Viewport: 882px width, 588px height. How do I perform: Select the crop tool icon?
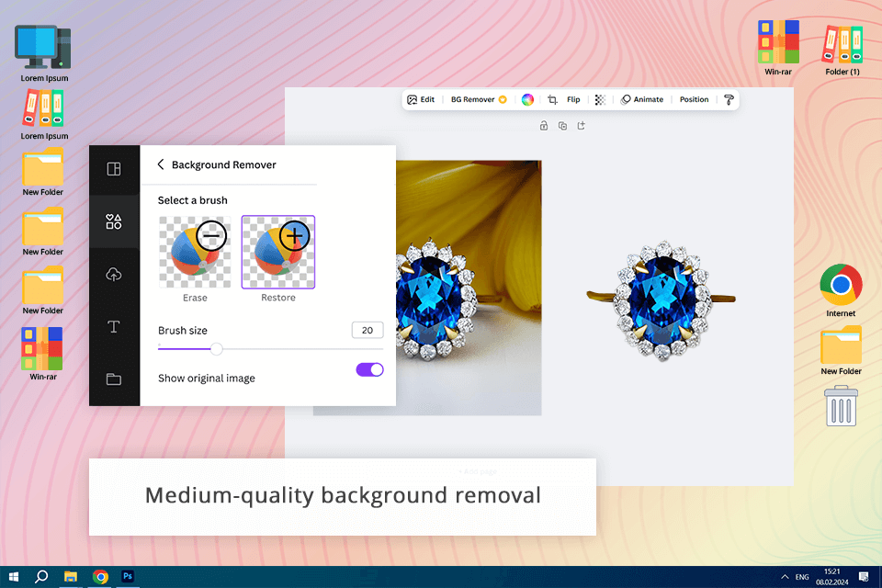click(552, 99)
